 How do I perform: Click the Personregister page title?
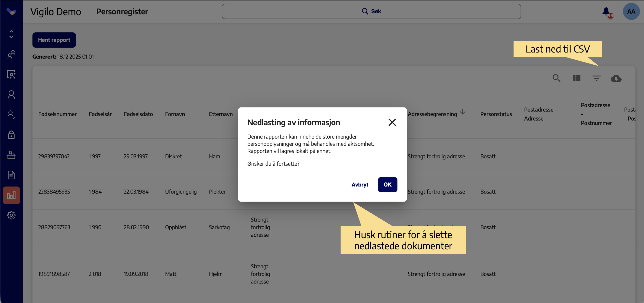pos(122,11)
